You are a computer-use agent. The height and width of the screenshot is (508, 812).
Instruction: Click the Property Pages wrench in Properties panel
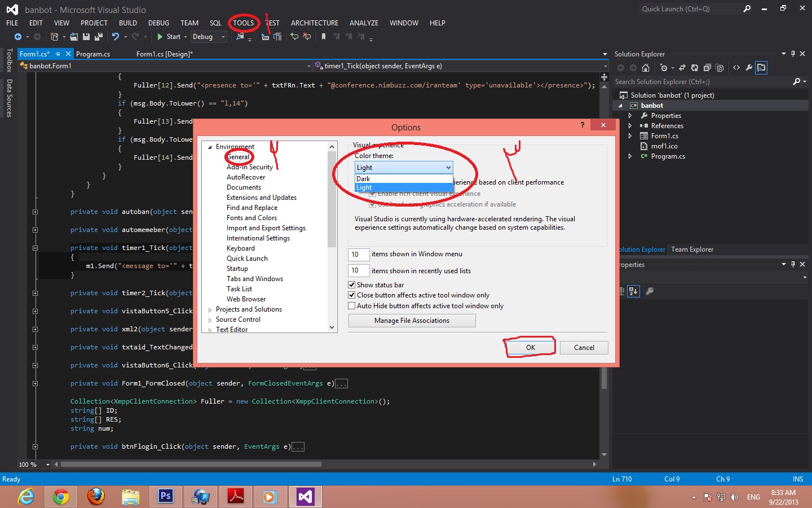pyautogui.click(x=650, y=291)
